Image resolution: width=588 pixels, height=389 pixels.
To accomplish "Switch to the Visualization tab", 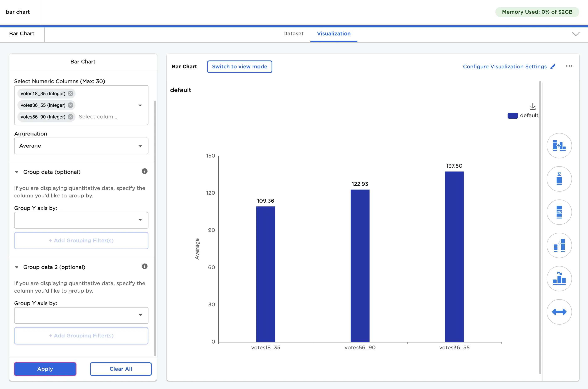I will pos(334,33).
